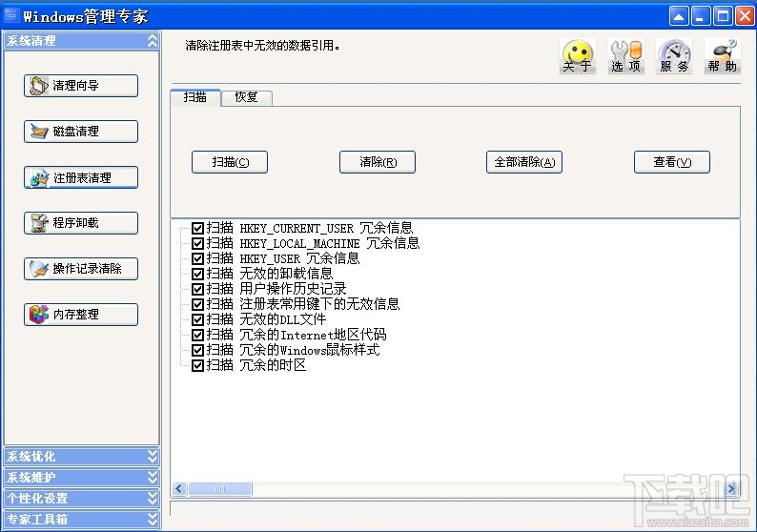The height and width of the screenshot is (532, 757).
Task: Open the 服务 (Service) clock icon
Action: click(674, 55)
